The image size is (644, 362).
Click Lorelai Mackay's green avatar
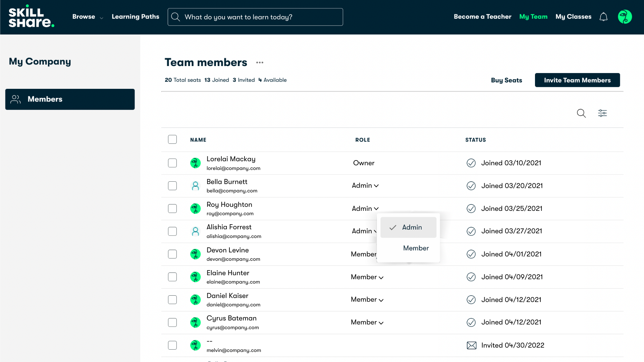click(x=195, y=163)
